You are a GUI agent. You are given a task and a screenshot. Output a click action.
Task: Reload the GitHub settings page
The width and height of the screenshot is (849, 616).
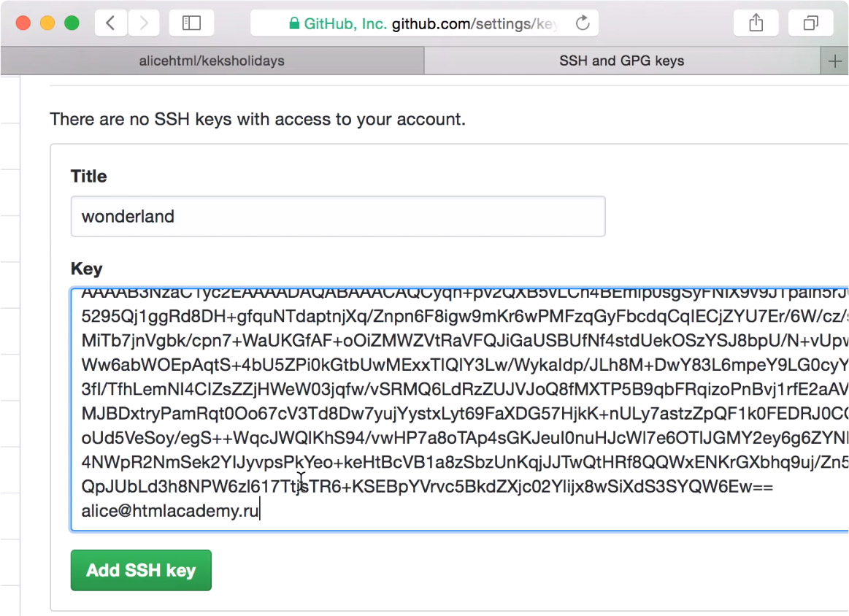(x=583, y=23)
